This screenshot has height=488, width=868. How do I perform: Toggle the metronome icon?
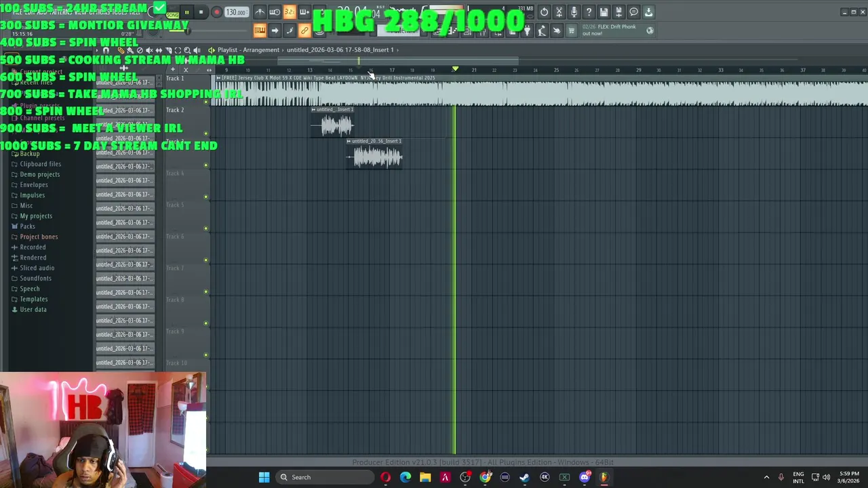[x=260, y=12]
